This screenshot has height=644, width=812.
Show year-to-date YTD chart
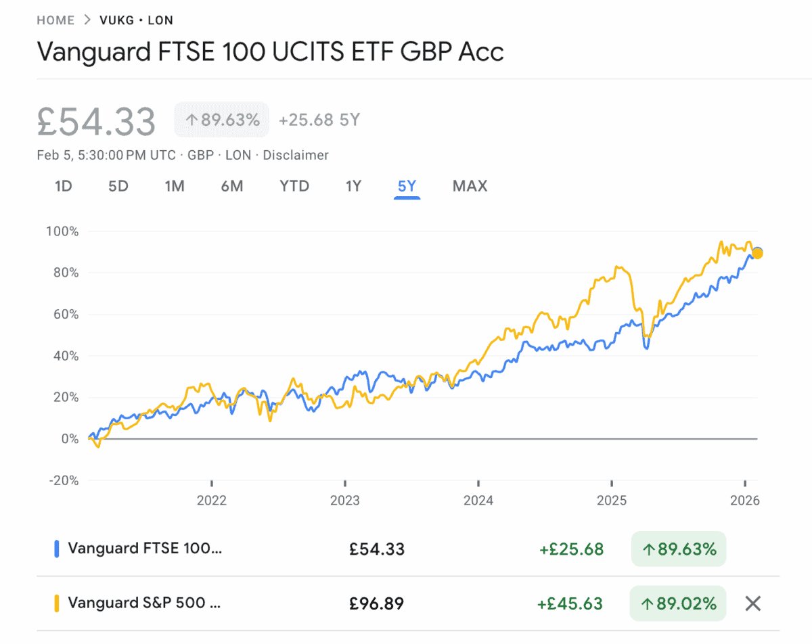(x=294, y=186)
